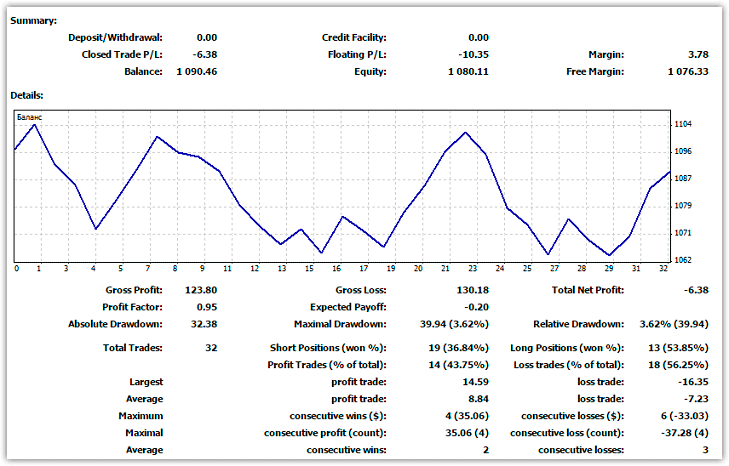The height and width of the screenshot is (466, 729).
Task: Click the largest profit trade value 14.59
Action: pos(475,382)
